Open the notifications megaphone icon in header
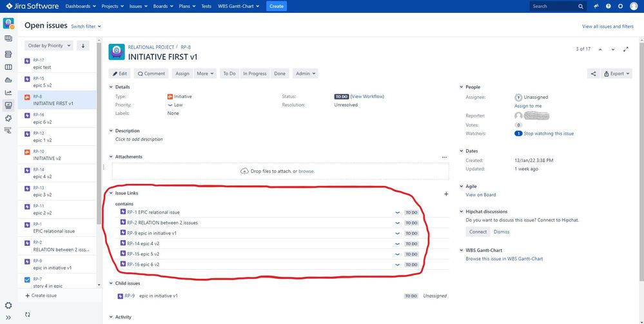The height and width of the screenshot is (324, 644). coord(596,6)
